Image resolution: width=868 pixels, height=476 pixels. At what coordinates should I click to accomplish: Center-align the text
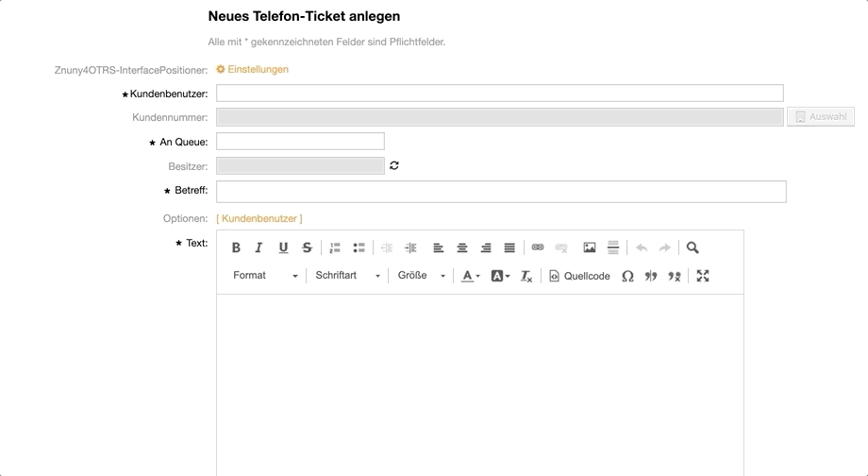pos(462,247)
